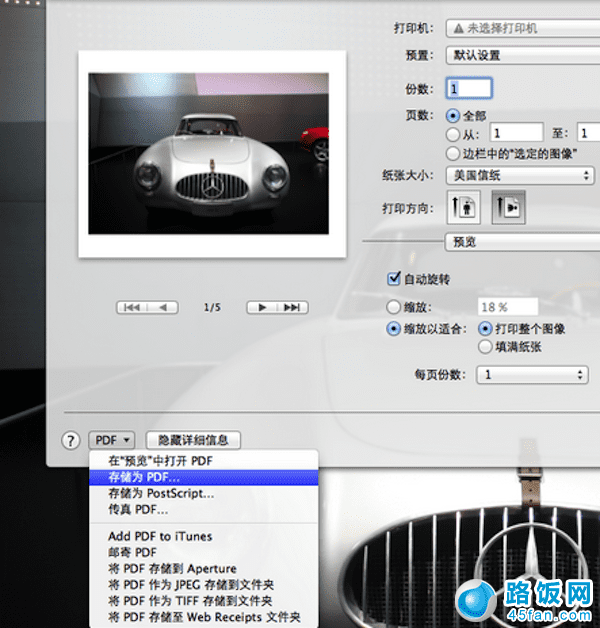Open the 每页份数 copies per page dropdown

532,375
